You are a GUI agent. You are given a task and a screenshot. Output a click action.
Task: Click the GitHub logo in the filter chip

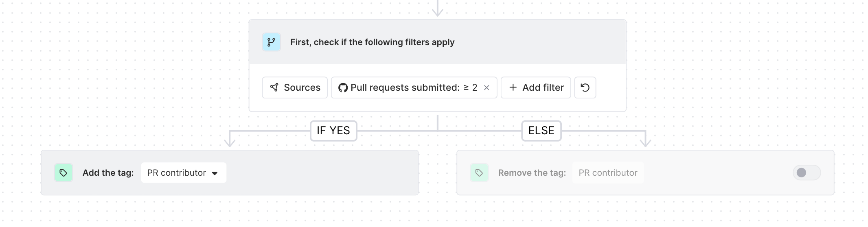pyautogui.click(x=343, y=87)
